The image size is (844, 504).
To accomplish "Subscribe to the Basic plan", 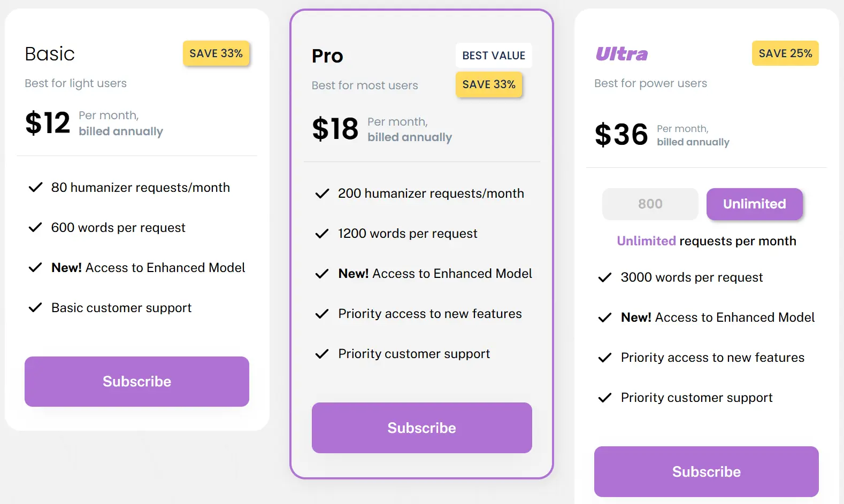I will [x=137, y=382].
